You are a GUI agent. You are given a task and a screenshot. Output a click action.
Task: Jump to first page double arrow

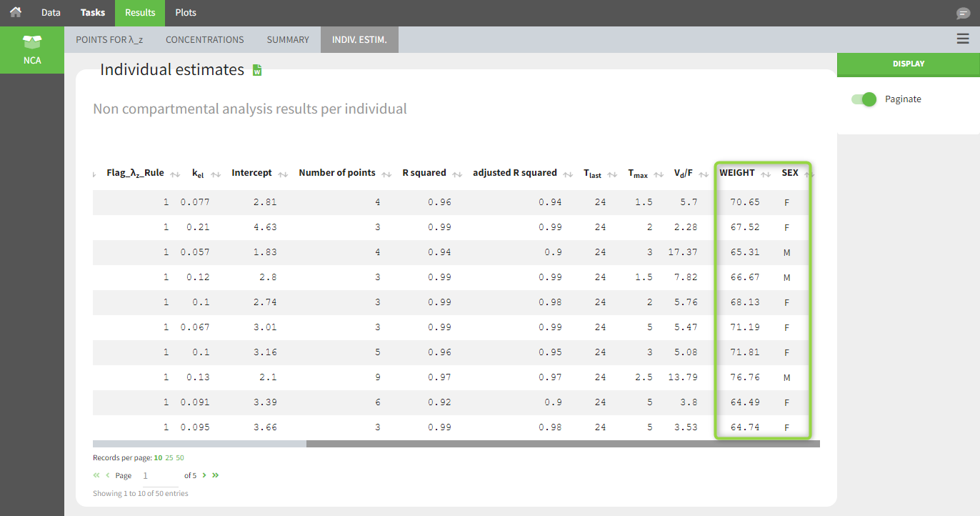96,475
